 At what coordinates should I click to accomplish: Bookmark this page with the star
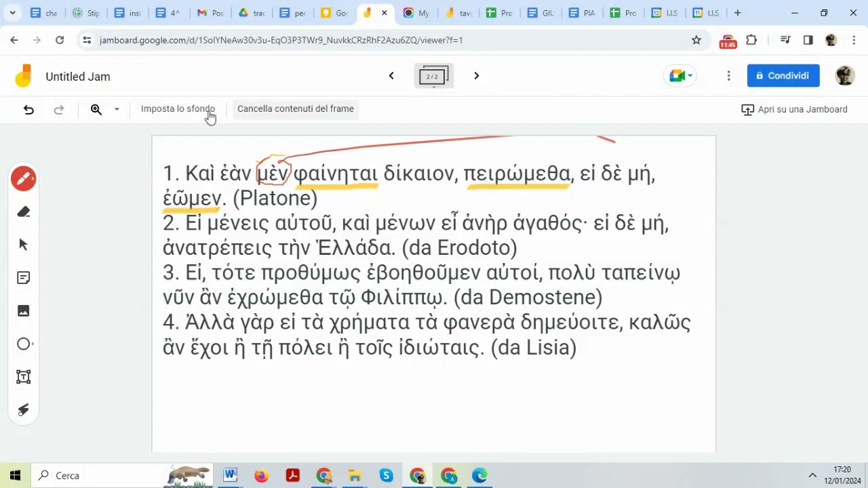coord(696,40)
